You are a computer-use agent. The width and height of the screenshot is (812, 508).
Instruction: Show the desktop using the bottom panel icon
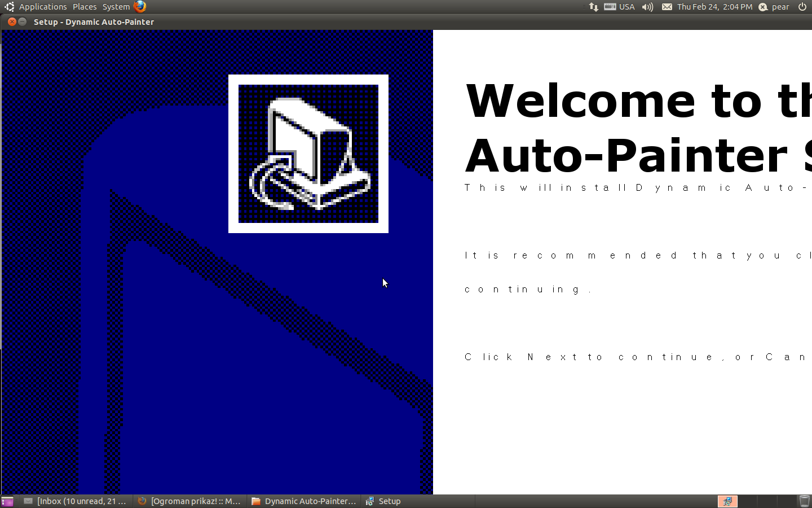(x=7, y=501)
